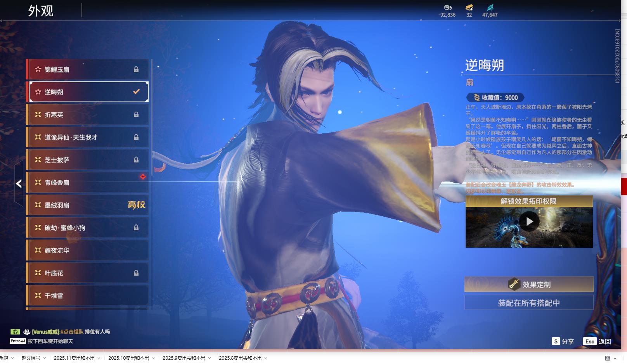Open dropdown arrow next to 手游 tab
Viewport: 627px width, 364px height.
point(12,358)
